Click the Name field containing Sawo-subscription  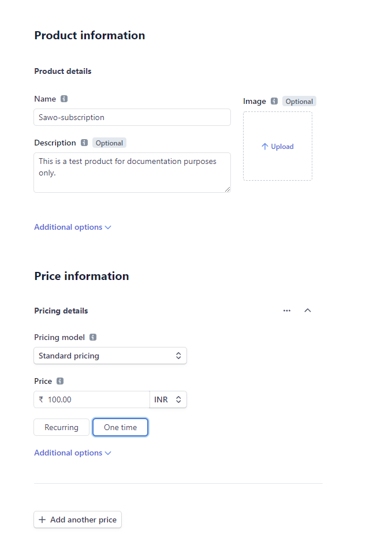tap(132, 117)
